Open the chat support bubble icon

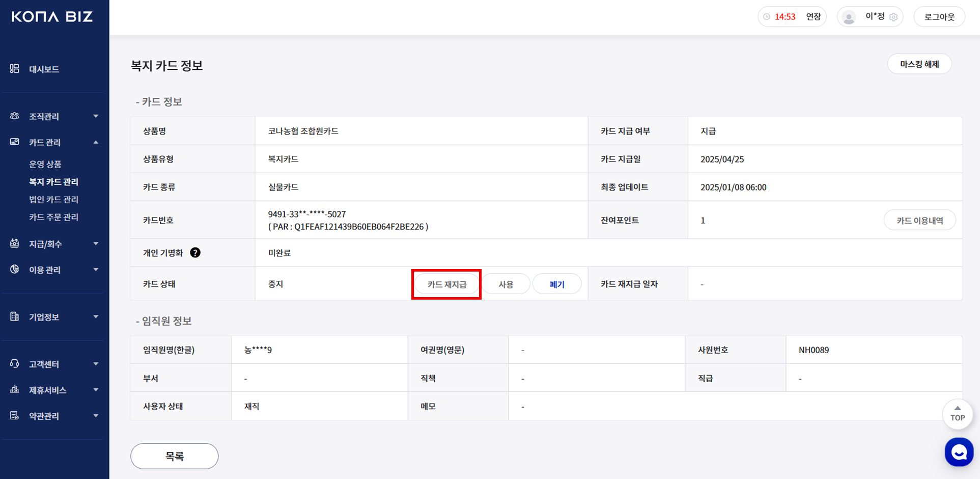pos(959,451)
